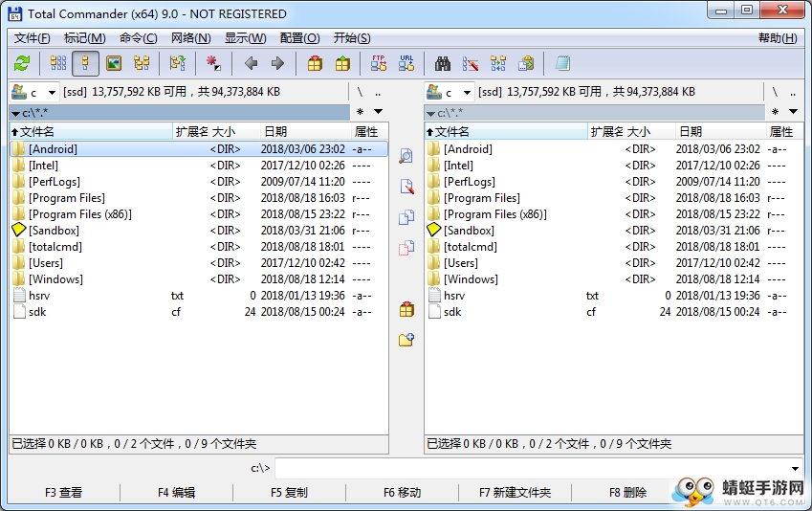
Task: Click the copy files icon in middle bar
Action: [x=406, y=217]
